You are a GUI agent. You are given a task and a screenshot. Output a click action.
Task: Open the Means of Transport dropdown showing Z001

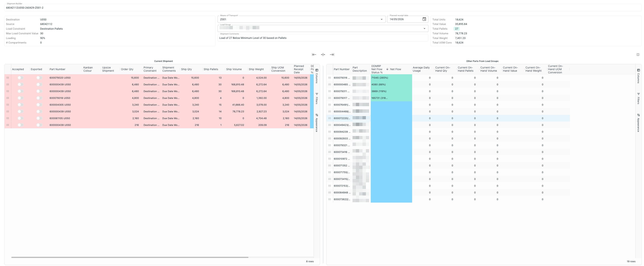(x=301, y=19)
